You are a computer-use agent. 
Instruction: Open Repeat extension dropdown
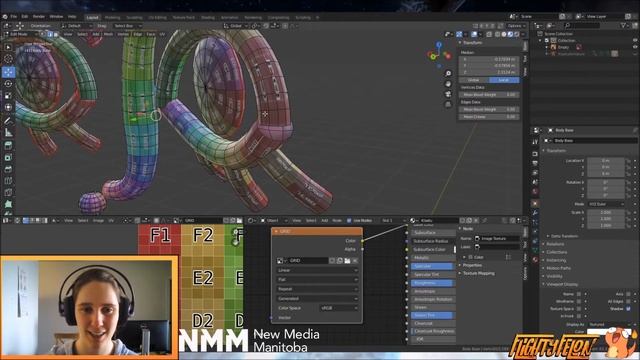pyautogui.click(x=317, y=289)
